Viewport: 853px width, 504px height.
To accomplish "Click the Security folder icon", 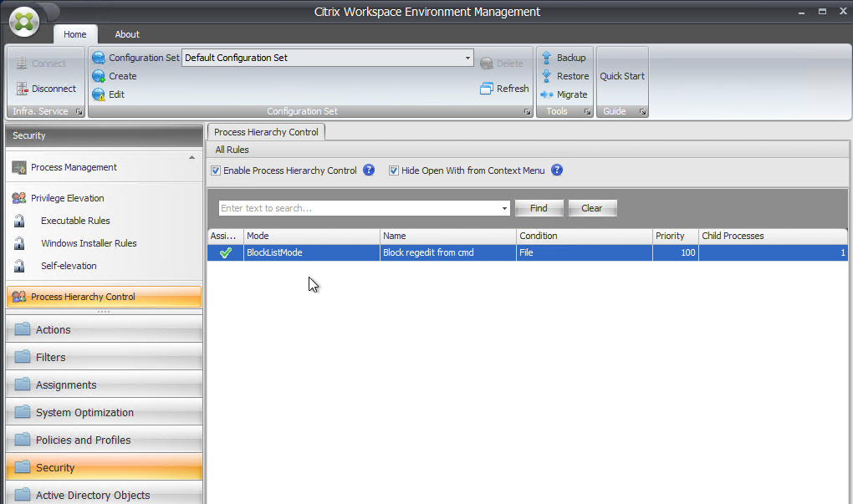I will click(x=23, y=467).
